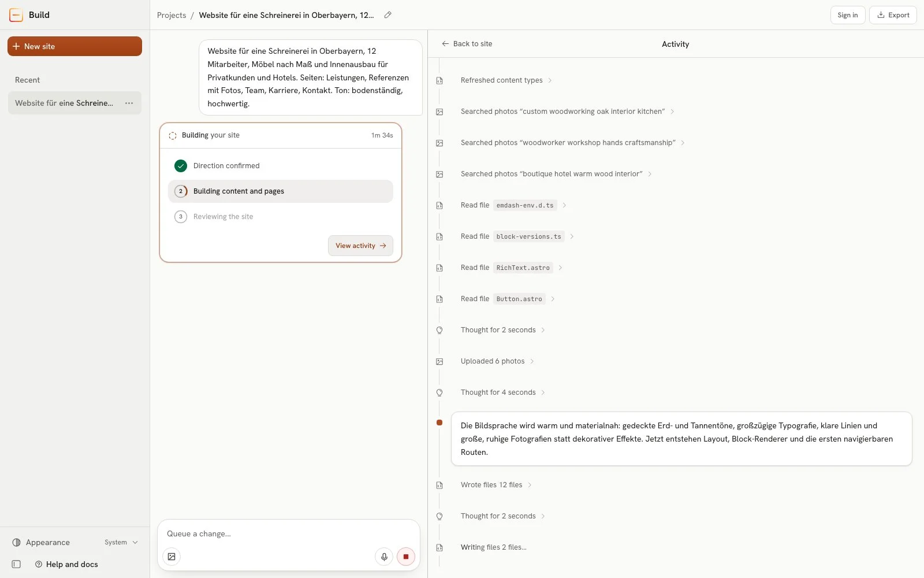Expand Read file emdash-env.d.ts entry
The height and width of the screenshot is (578, 924).
point(513,205)
